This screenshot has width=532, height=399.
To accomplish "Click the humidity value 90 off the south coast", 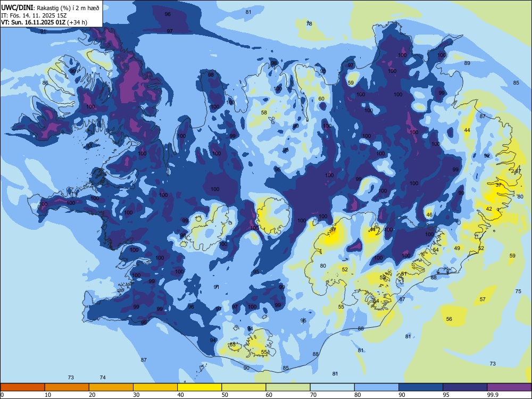I will [x=246, y=368].
